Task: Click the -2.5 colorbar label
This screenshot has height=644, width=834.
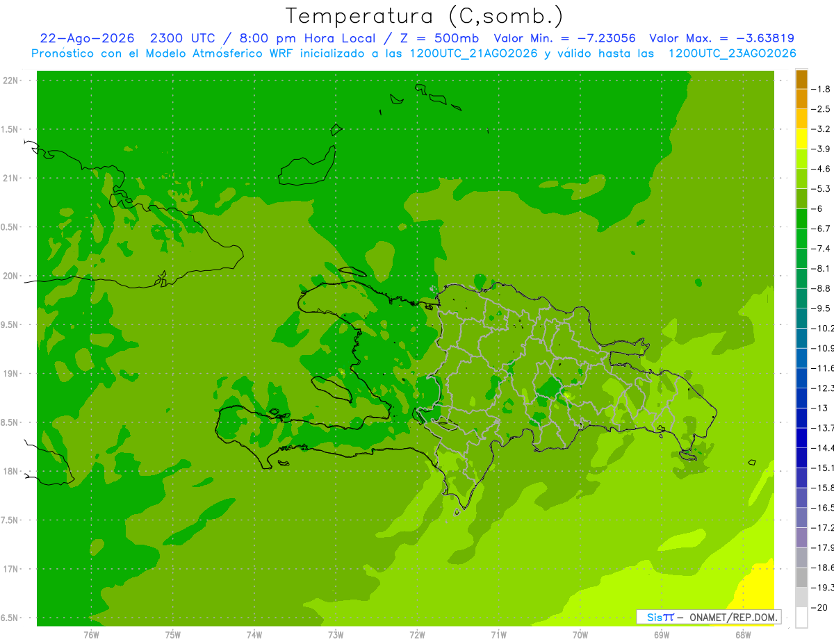Action: pyautogui.click(x=821, y=109)
